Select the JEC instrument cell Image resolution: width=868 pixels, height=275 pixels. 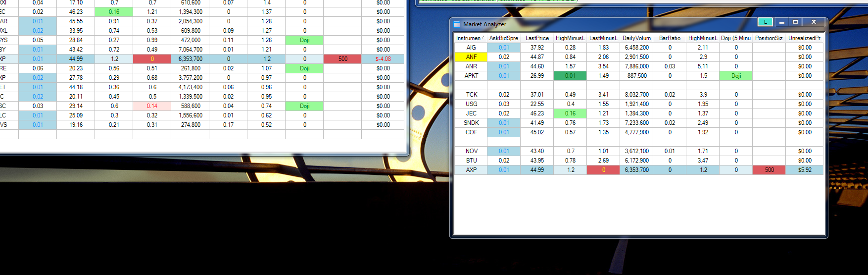tap(471, 113)
